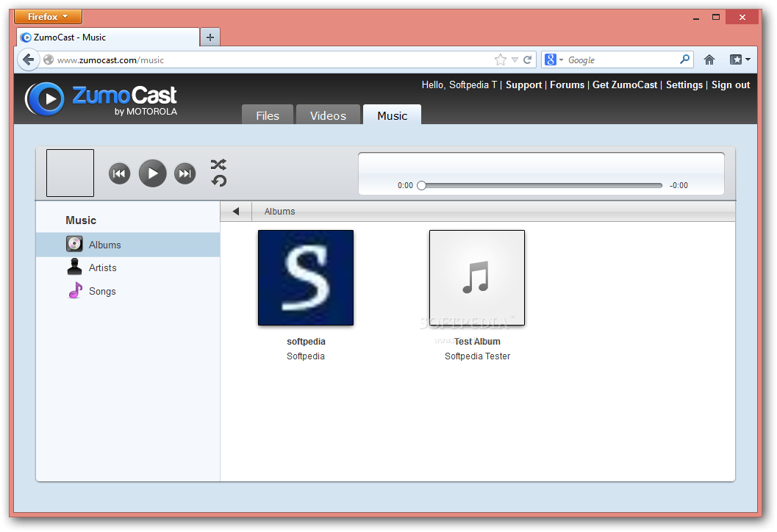Viewport: 777px width, 532px height.
Task: Click the Songs music note icon
Action: click(75, 290)
